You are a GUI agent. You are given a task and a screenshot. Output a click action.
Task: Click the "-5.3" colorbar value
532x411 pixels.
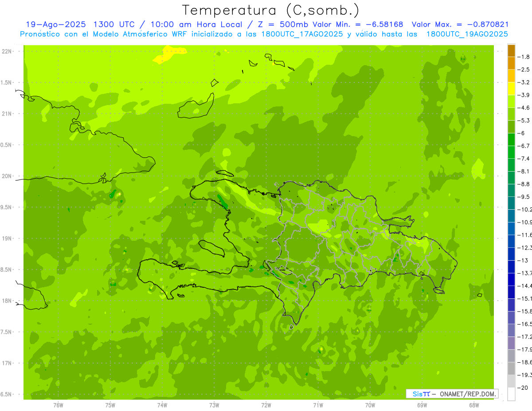(524, 120)
